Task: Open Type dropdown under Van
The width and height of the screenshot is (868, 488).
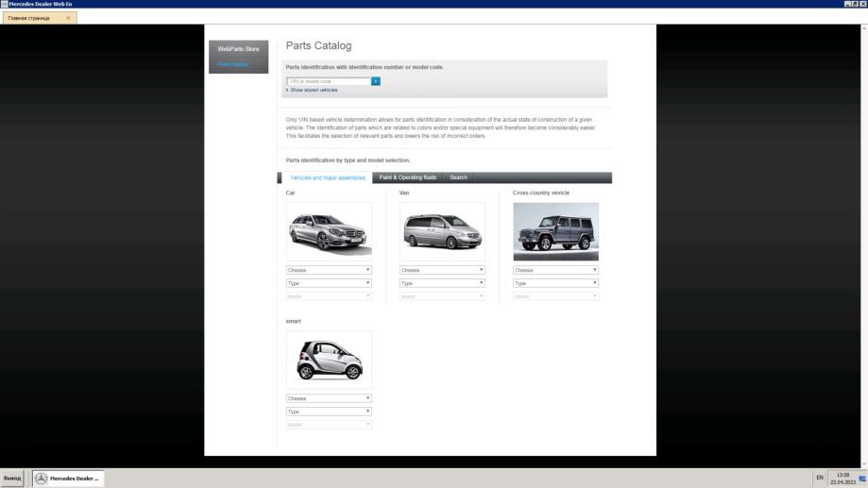Action: (x=442, y=283)
